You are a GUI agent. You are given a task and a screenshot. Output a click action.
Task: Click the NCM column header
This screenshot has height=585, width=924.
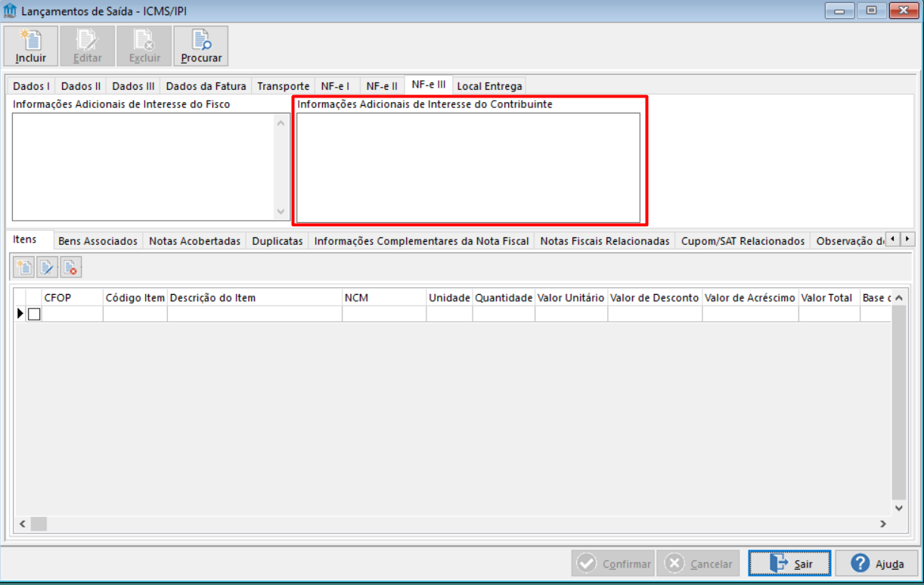384,298
